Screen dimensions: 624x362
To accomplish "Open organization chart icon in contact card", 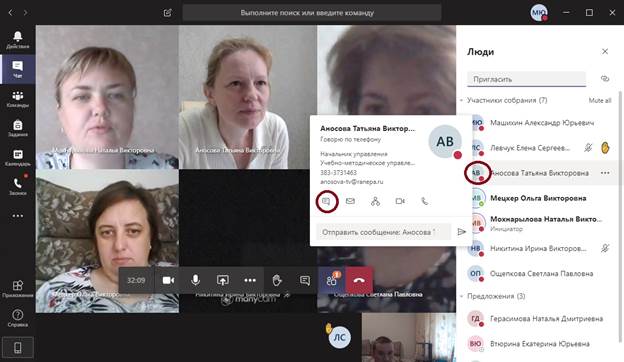I will click(375, 201).
